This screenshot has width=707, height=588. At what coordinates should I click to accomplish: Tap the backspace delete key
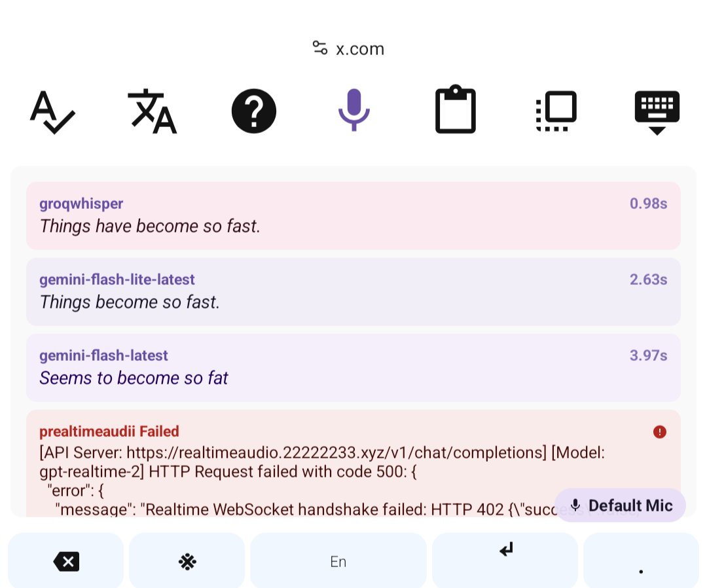pyautogui.click(x=66, y=561)
